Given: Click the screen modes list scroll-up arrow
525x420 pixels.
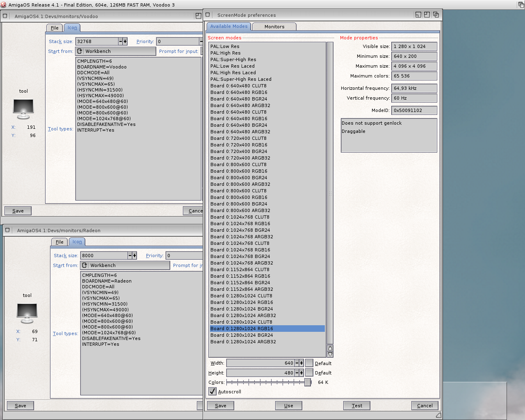Looking at the screenshot, I should [330, 348].
